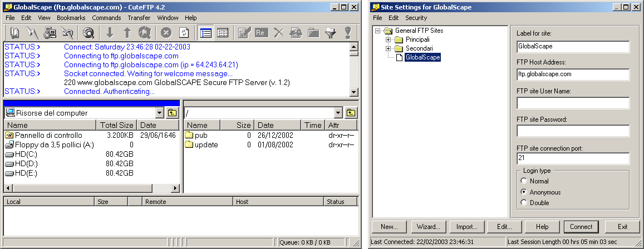This screenshot has height=249, width=644.
Task: Click the Rename 'Re' toolbar icon
Action: tap(262, 32)
